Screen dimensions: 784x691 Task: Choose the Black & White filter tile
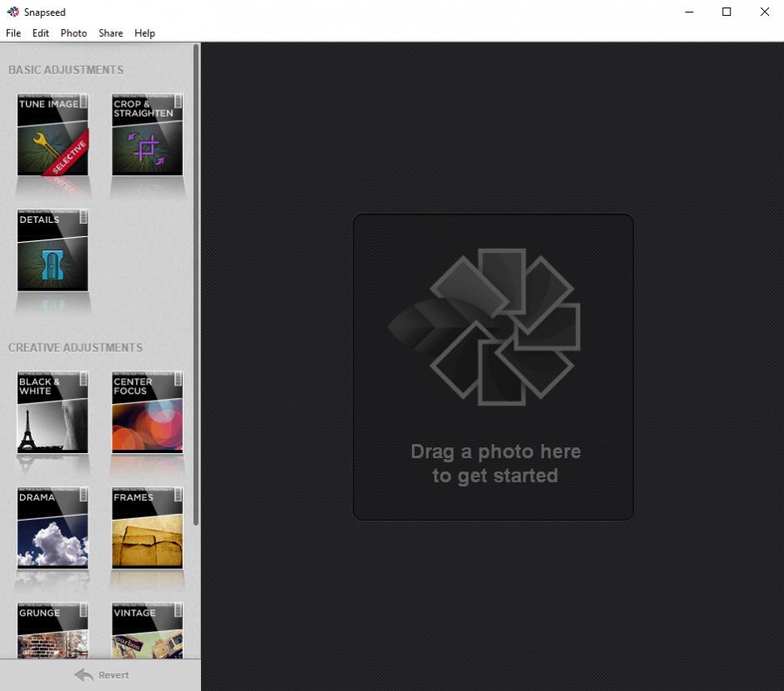53,412
